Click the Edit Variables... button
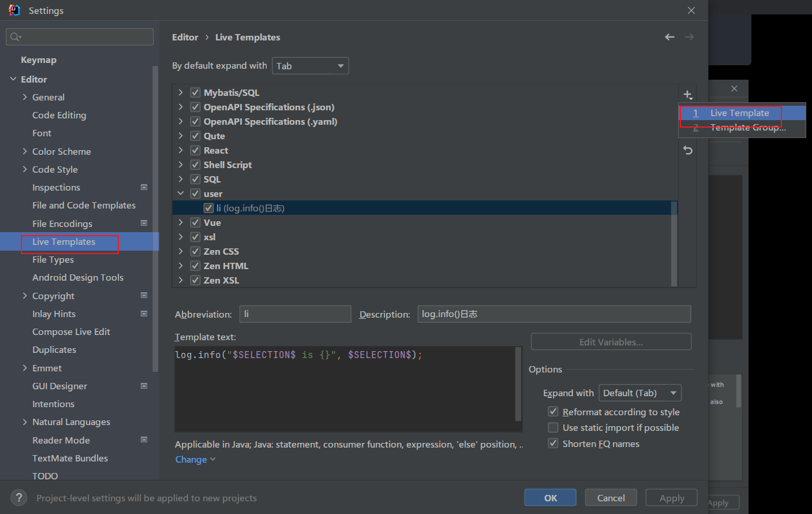 [611, 342]
